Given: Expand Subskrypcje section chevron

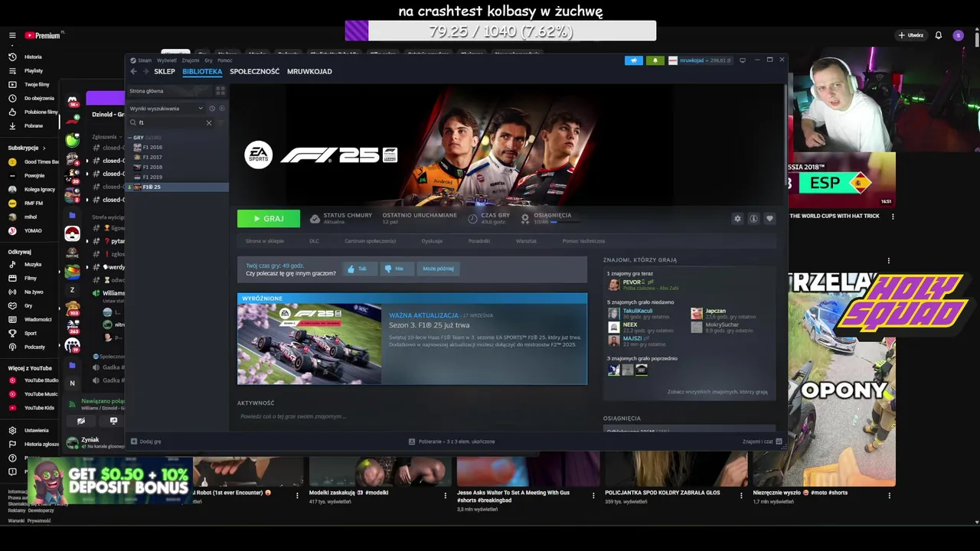Looking at the screenshot, I should (x=44, y=148).
